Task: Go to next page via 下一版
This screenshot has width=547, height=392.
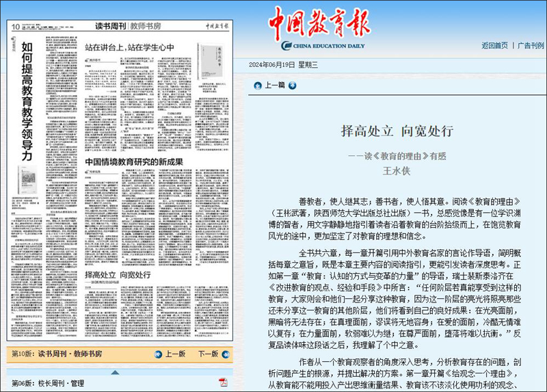Action: click(209, 354)
